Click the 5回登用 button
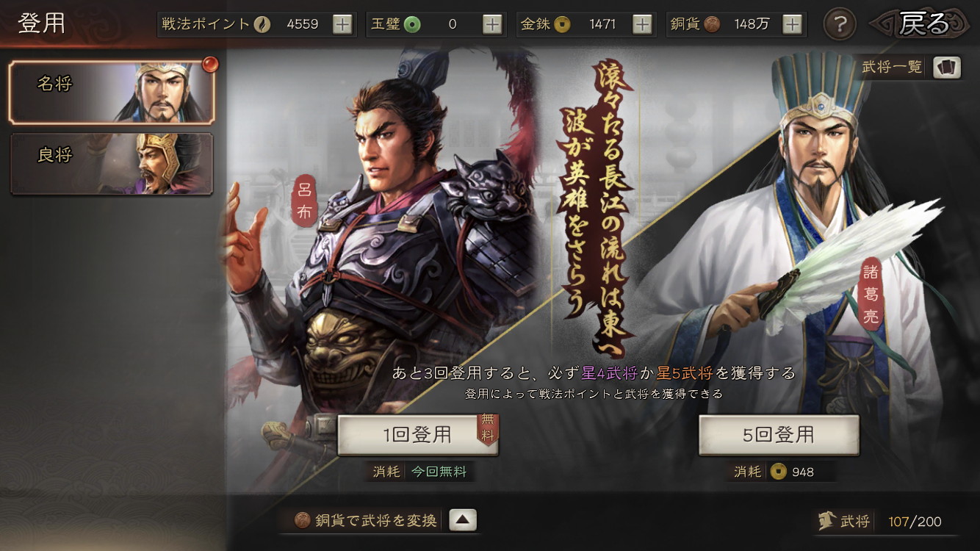This screenshot has height=551, width=980. [x=779, y=435]
